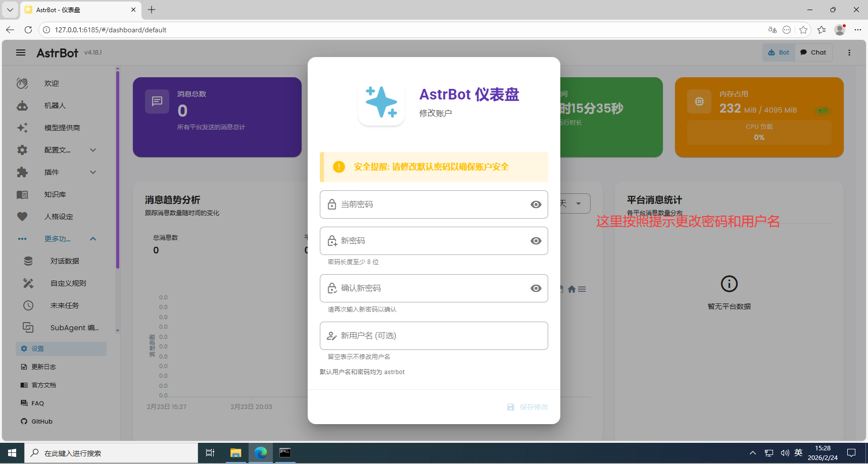
Task: Open the 知识库 book icon
Action: coord(22,194)
